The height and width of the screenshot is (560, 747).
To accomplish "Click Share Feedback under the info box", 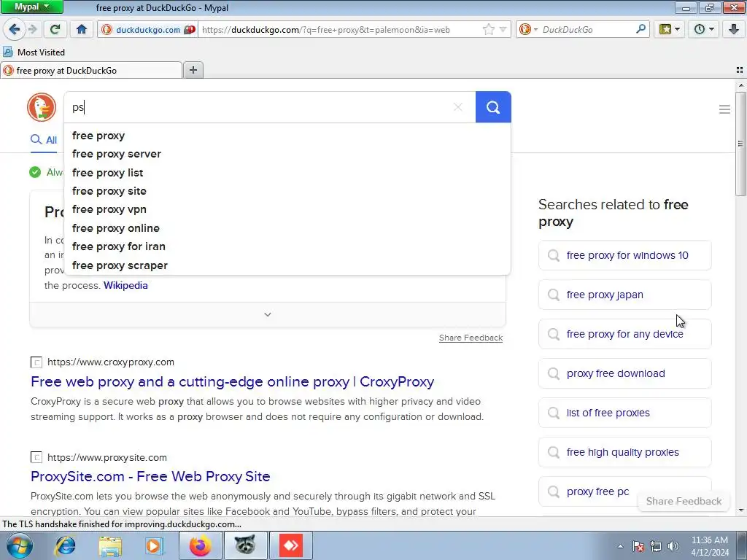I will tap(471, 338).
